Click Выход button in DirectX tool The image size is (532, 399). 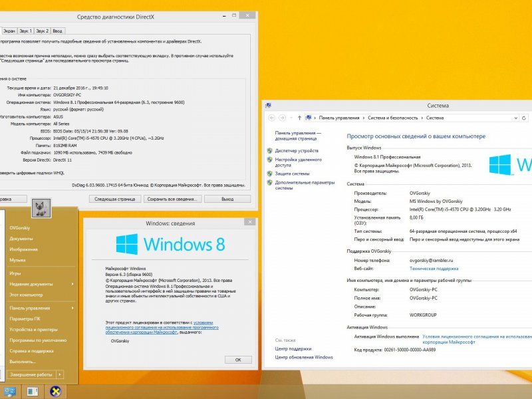pyautogui.click(x=227, y=199)
